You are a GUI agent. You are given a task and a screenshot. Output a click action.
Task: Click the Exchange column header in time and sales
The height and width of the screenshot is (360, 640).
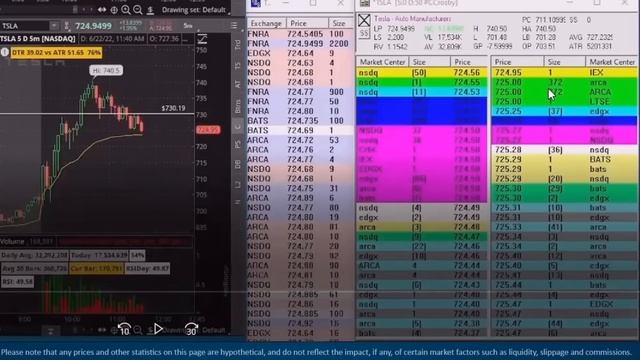tap(266, 23)
